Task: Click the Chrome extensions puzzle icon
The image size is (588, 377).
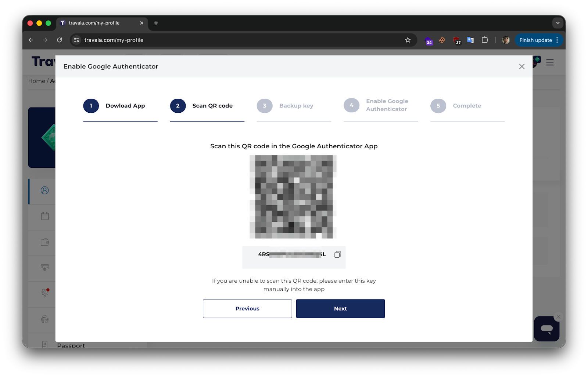Action: point(485,40)
